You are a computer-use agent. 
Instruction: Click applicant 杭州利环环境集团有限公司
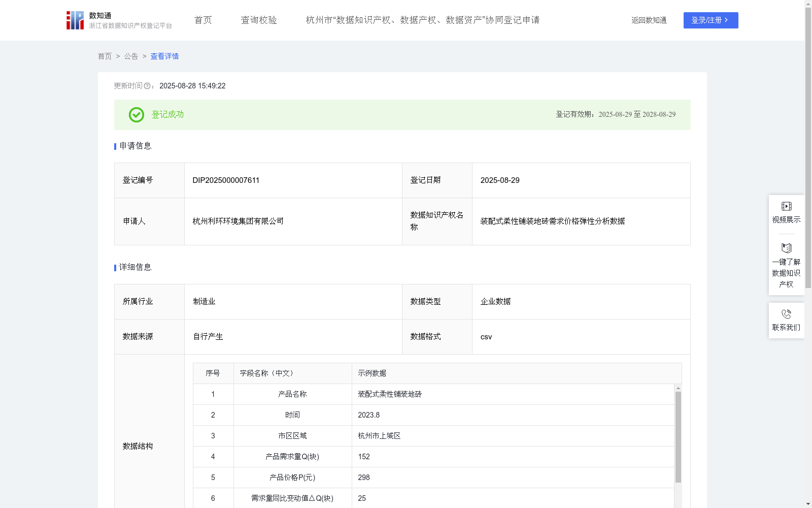pyautogui.click(x=238, y=221)
